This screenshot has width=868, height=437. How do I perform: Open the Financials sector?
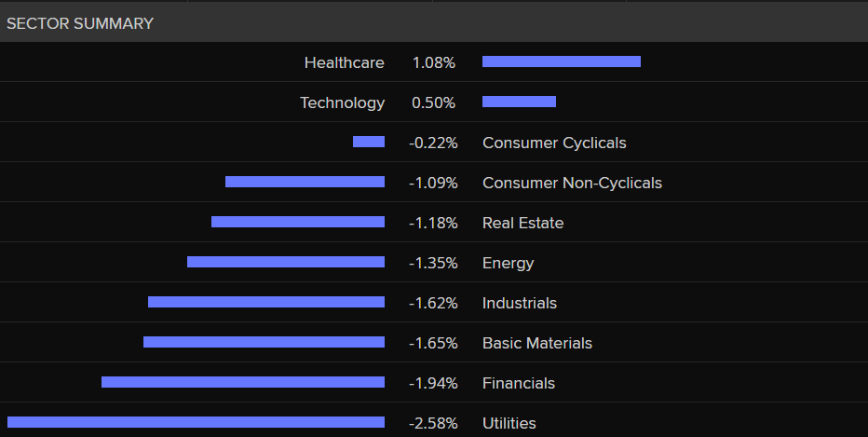click(x=518, y=383)
